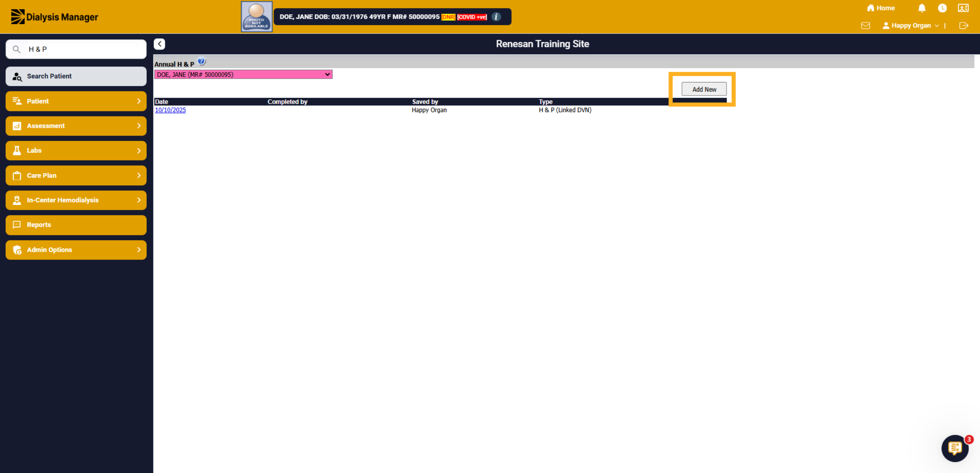Image resolution: width=980 pixels, height=473 pixels.
Task: Click the patient photo thumbnail
Action: 256,17
